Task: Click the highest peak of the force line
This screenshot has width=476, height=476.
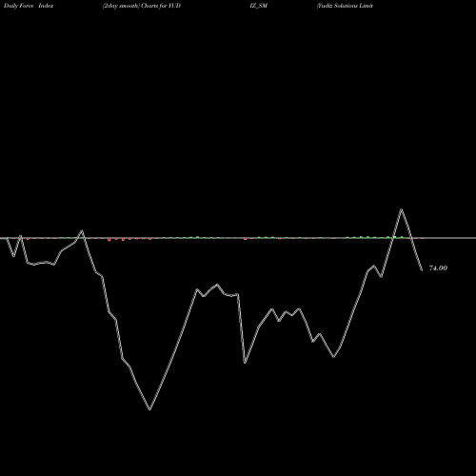Action: click(402, 209)
